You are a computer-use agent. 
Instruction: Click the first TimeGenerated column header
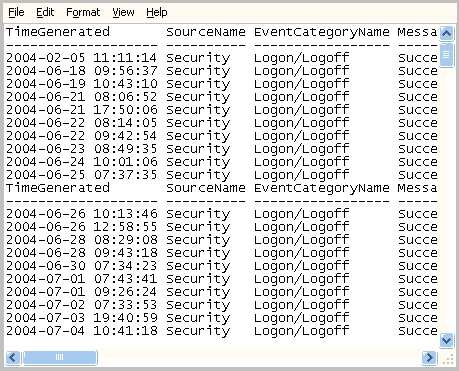[x=58, y=32]
